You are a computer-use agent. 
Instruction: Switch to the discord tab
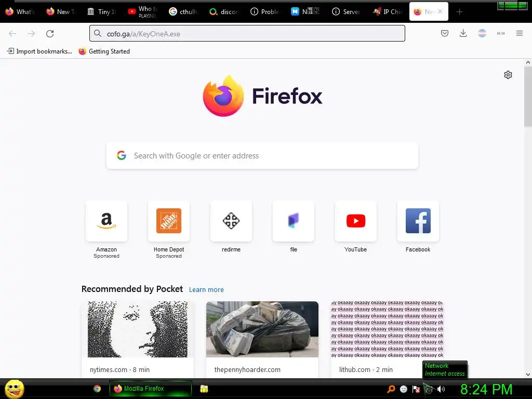click(224, 12)
